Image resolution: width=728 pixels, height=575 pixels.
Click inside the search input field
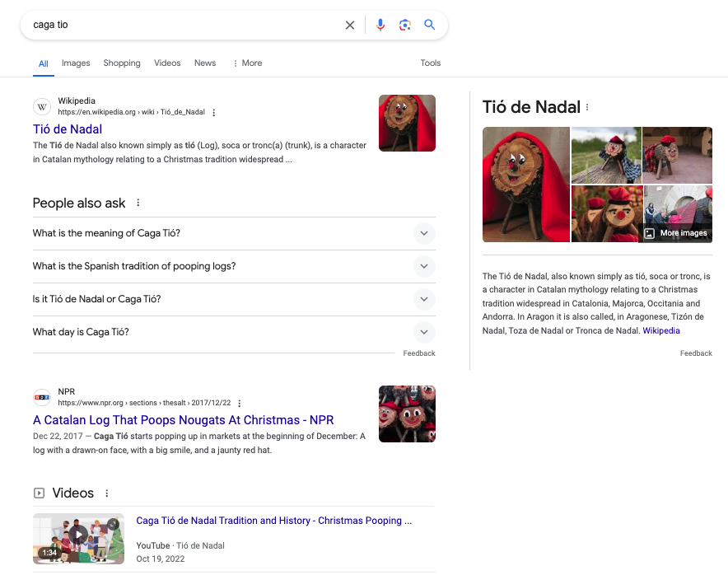165,25
